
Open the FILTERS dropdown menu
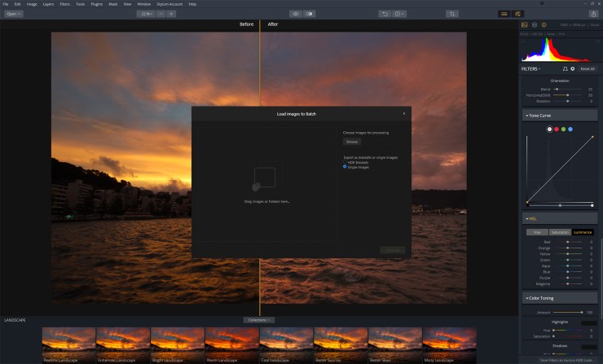(x=531, y=68)
